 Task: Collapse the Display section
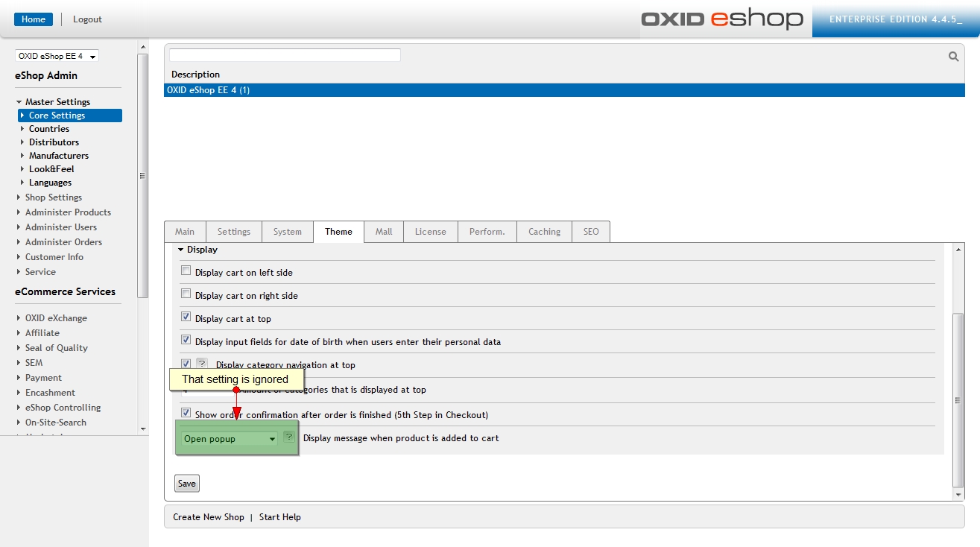pyautogui.click(x=181, y=250)
